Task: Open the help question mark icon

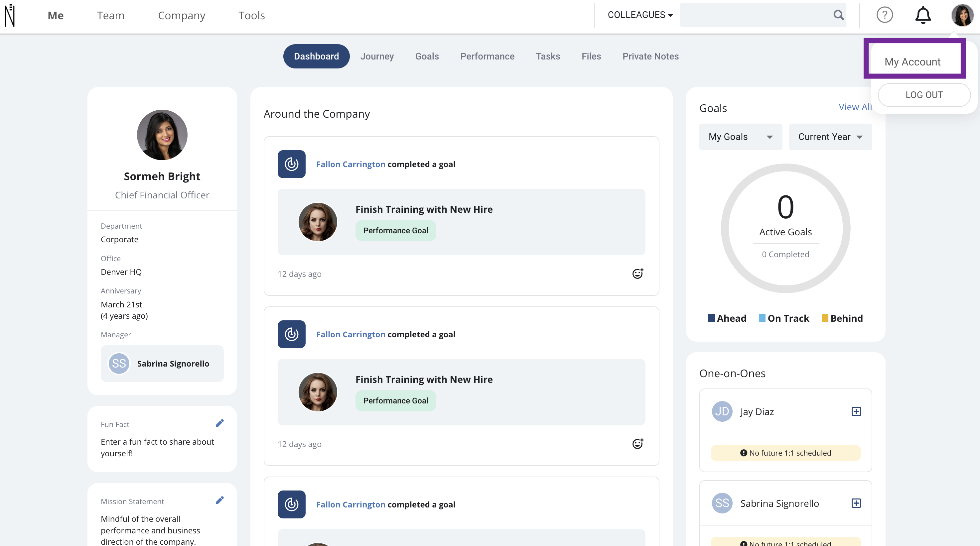Action: tap(885, 15)
